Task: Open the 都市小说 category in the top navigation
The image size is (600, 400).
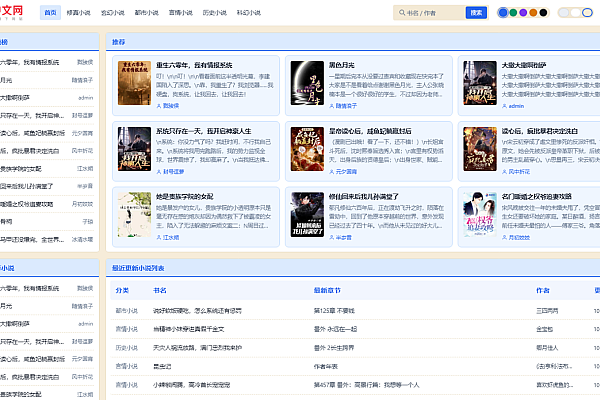Action: (x=147, y=13)
